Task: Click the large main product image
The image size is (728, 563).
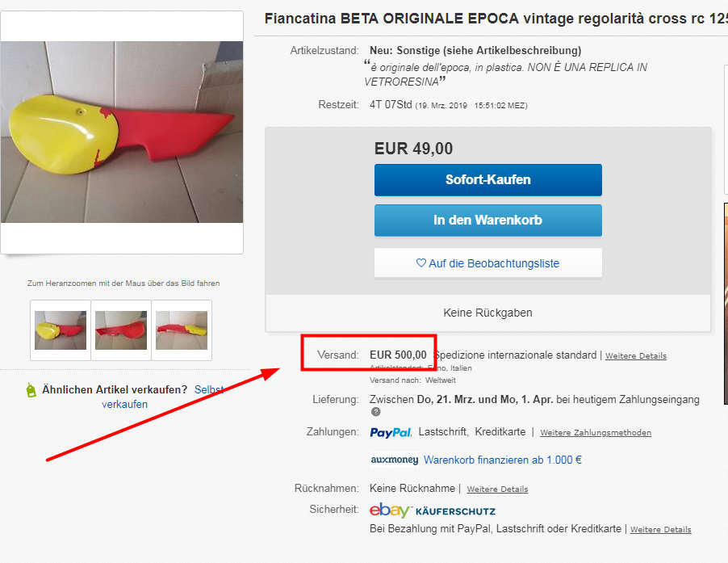Action: [x=122, y=132]
